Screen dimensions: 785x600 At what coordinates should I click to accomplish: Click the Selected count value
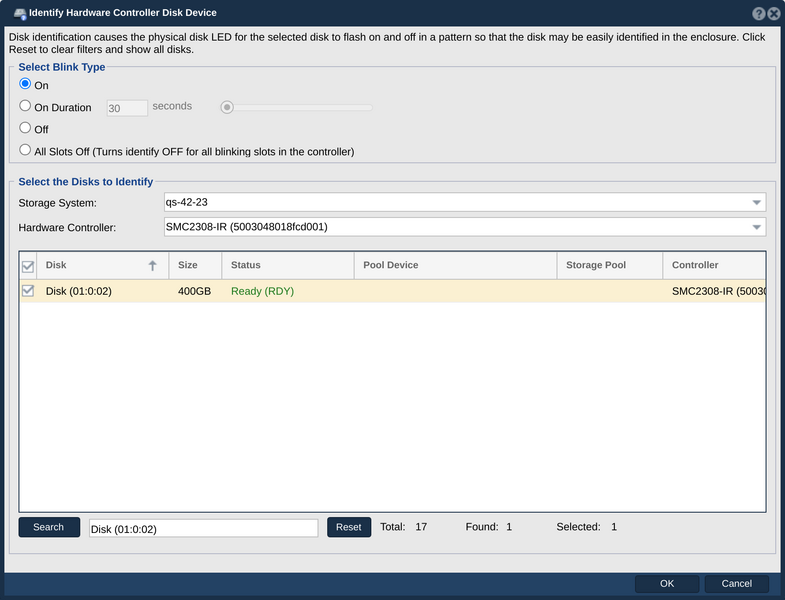pyautogui.click(x=614, y=527)
